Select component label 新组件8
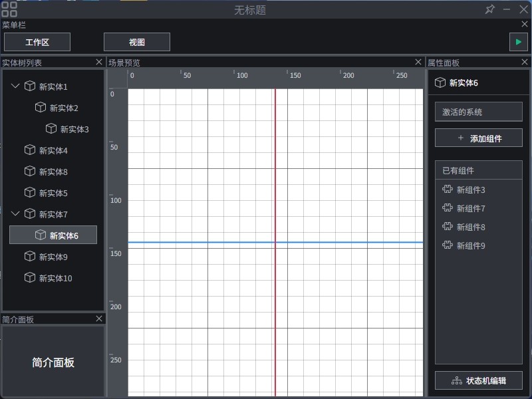Image resolution: width=532 pixels, height=399 pixels. pyautogui.click(x=471, y=227)
